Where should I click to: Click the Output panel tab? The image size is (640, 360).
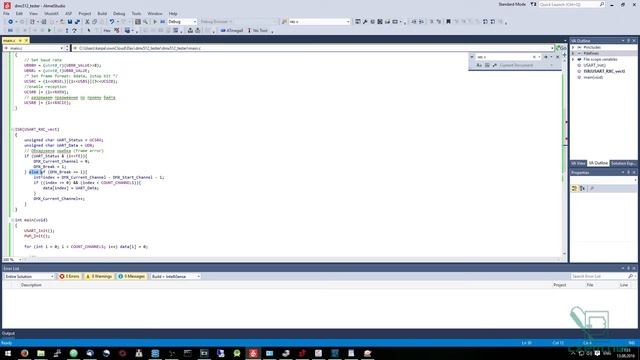(8, 333)
